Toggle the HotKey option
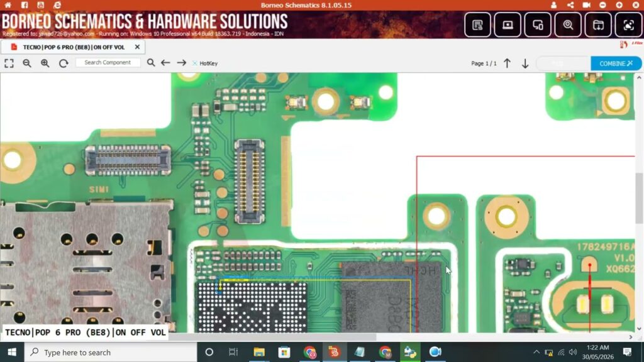The image size is (644, 362). tap(205, 63)
